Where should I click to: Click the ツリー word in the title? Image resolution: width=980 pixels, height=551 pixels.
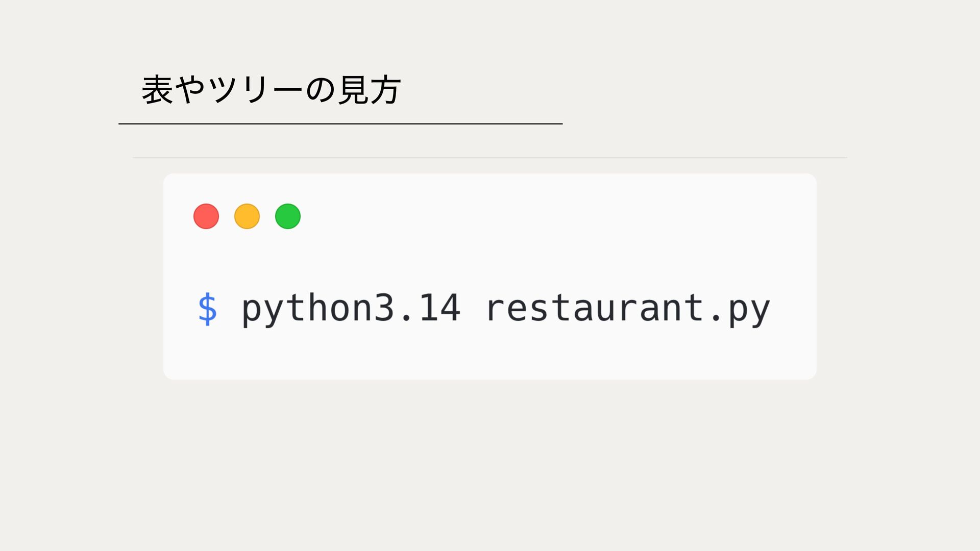255,90
